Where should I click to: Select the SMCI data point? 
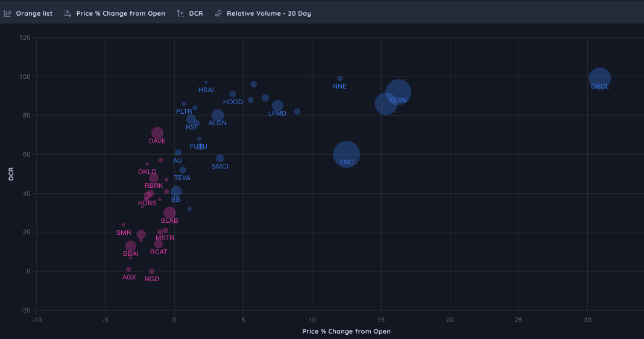click(x=219, y=158)
